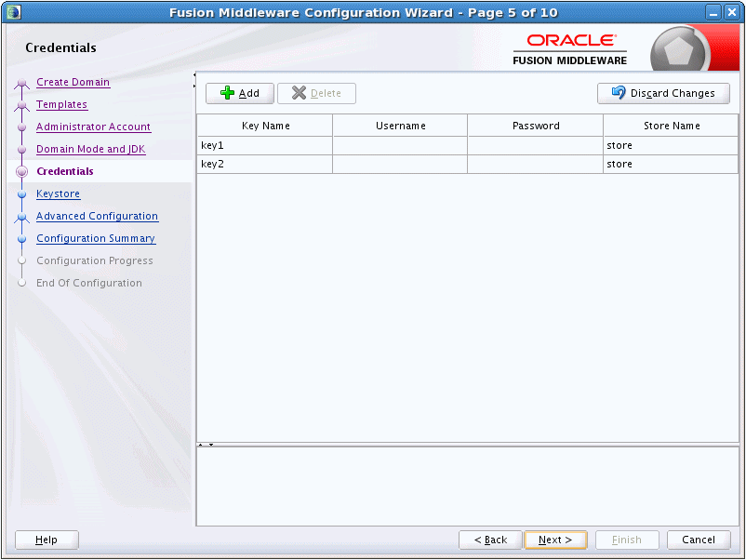Open the Keystore step link
This screenshot has height=560, width=746.
pyautogui.click(x=58, y=193)
